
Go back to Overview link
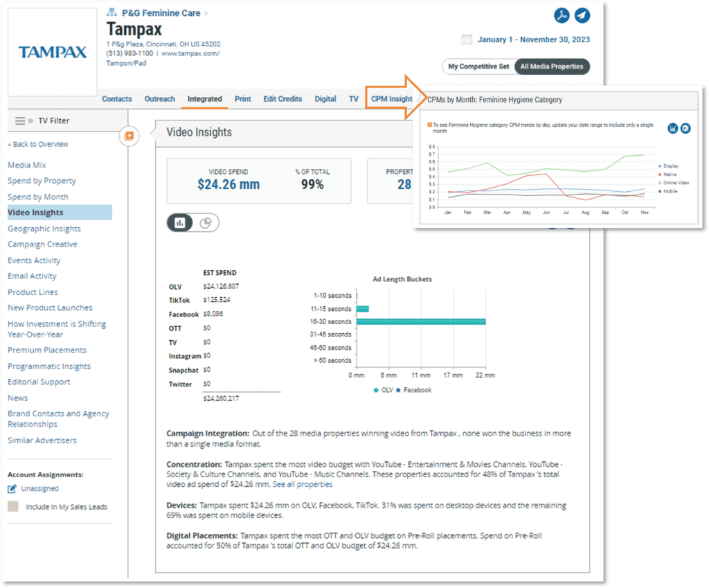(x=38, y=144)
